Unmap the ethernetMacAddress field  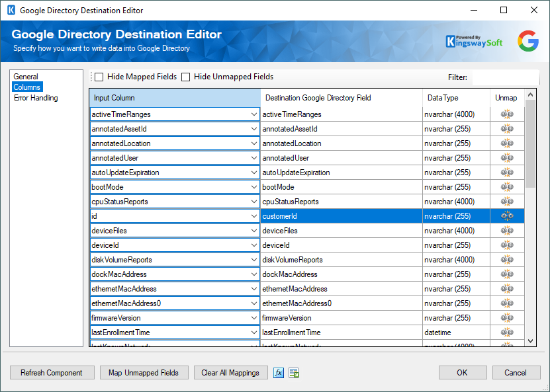pyautogui.click(x=506, y=288)
